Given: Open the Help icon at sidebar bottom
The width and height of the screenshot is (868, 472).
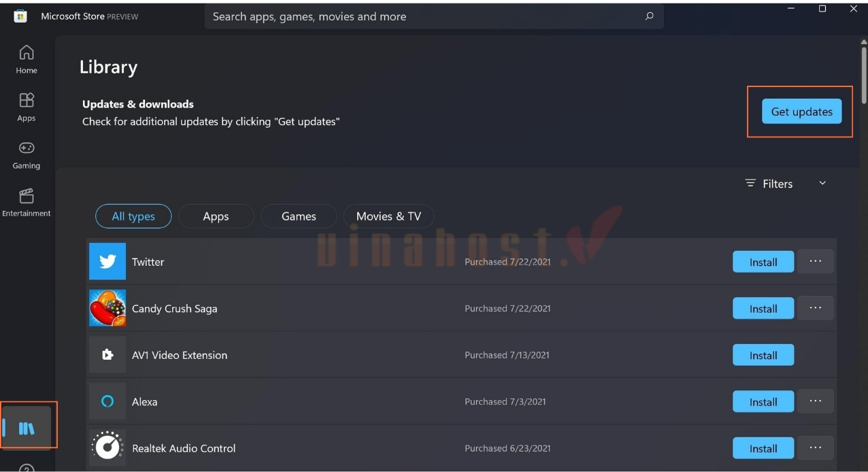Looking at the screenshot, I should (27, 467).
